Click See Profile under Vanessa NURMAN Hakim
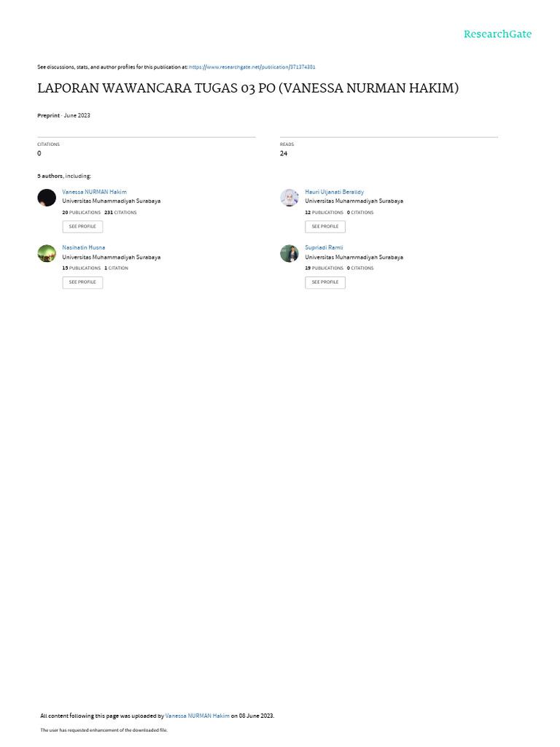This screenshot has height=747, width=560. pos(82,227)
